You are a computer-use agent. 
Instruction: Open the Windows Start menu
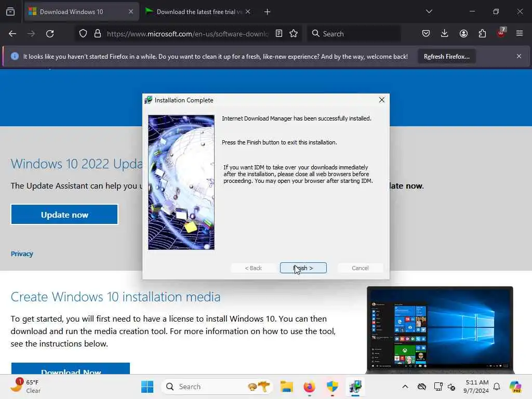coord(147,387)
